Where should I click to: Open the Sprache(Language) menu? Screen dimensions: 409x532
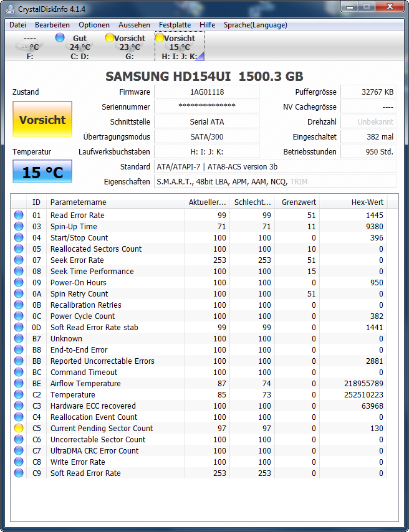coord(256,25)
